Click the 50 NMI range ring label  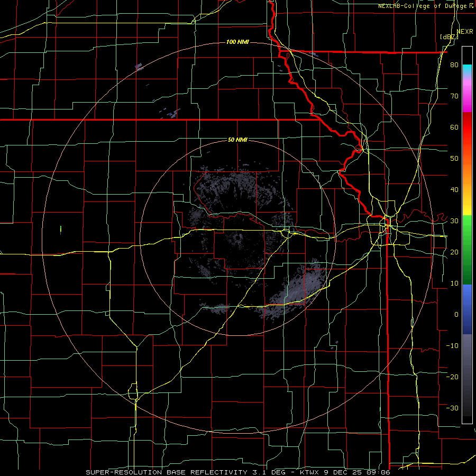[237, 140]
